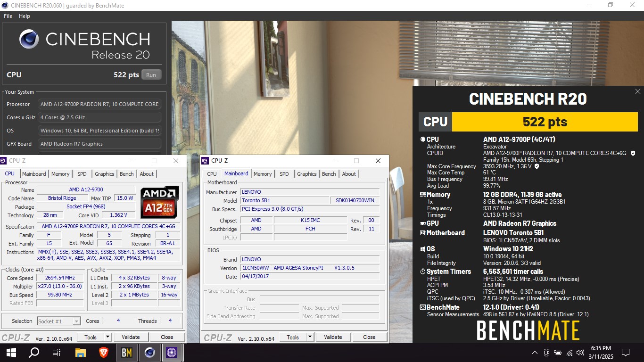Select the yellow 522 pts score bar
The image size is (644, 362).
pyautogui.click(x=545, y=122)
